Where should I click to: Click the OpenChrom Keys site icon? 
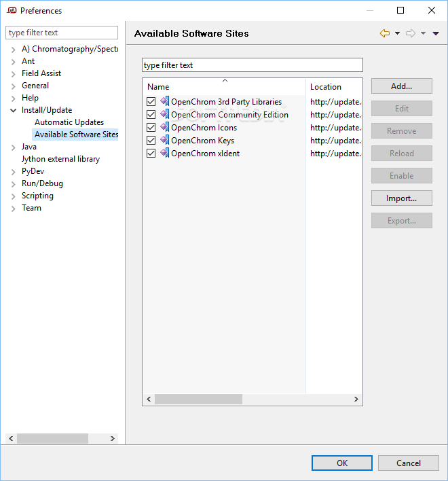164,139
